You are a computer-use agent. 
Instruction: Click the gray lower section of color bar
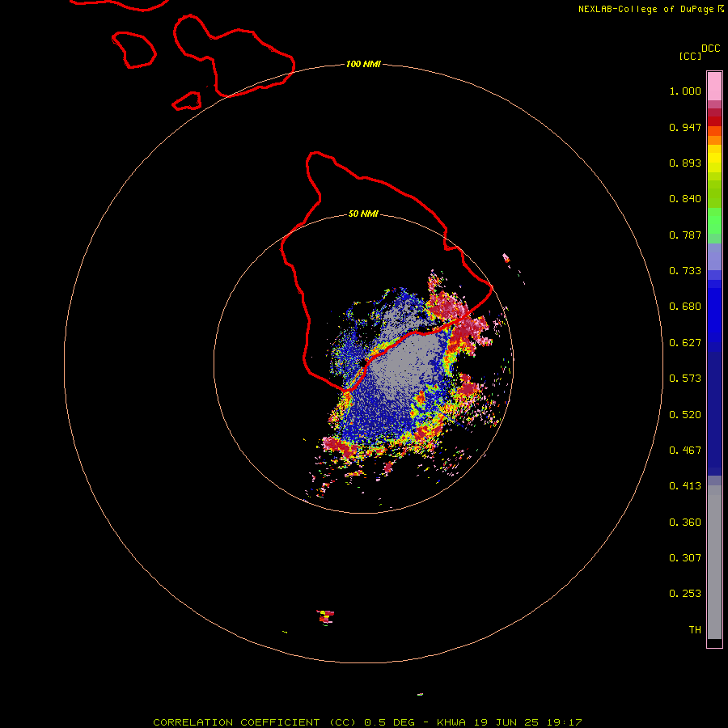pyautogui.click(x=714, y=562)
